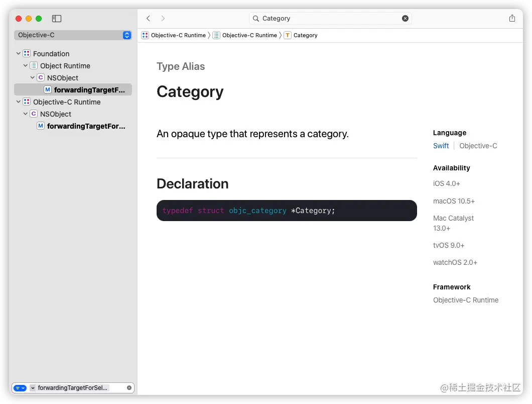This screenshot has height=404, width=532.
Task: Click the filter options icon at sidebar bottom
Action: (x=20, y=388)
